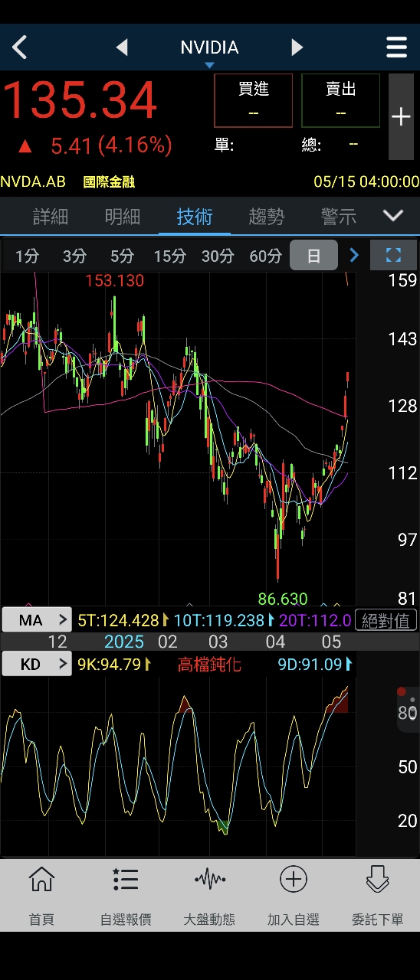The height and width of the screenshot is (980, 420).
Task: Expand chart to fullscreen
Action: pyautogui.click(x=393, y=256)
